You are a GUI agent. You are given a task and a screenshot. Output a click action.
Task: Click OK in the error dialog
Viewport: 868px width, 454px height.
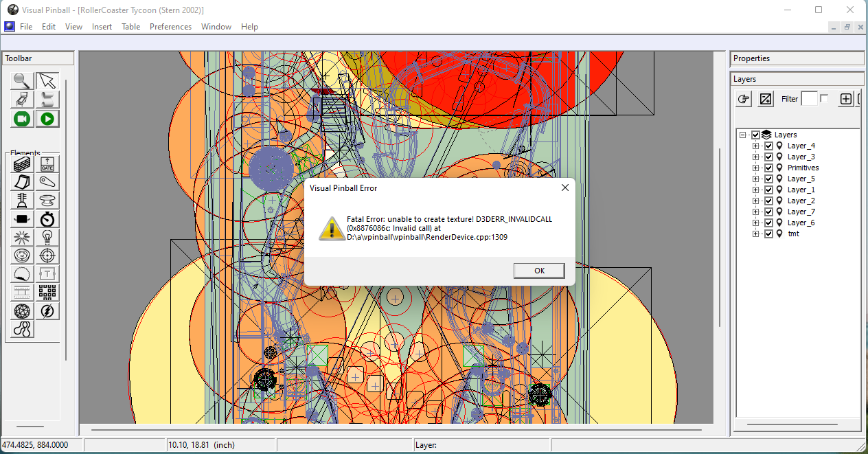click(539, 271)
